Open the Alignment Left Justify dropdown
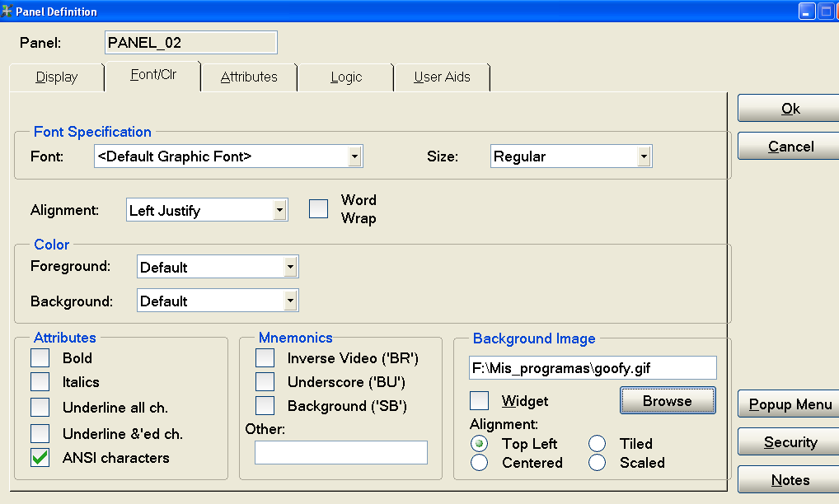 tap(279, 211)
